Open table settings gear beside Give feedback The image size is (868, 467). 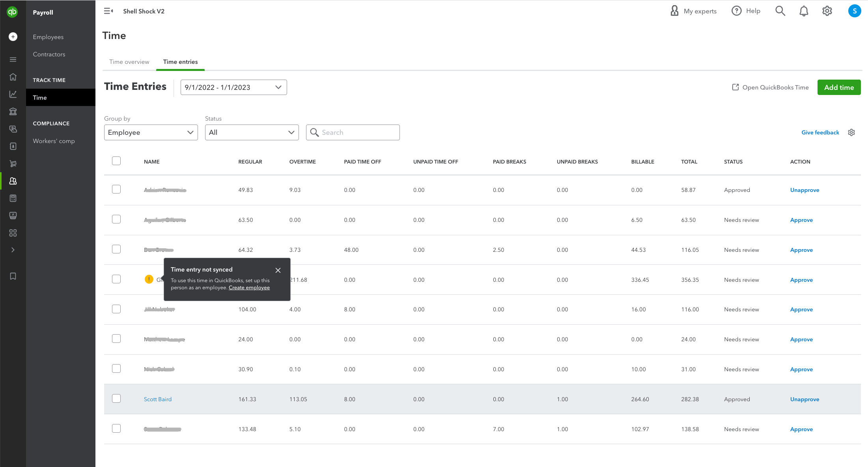(x=851, y=132)
